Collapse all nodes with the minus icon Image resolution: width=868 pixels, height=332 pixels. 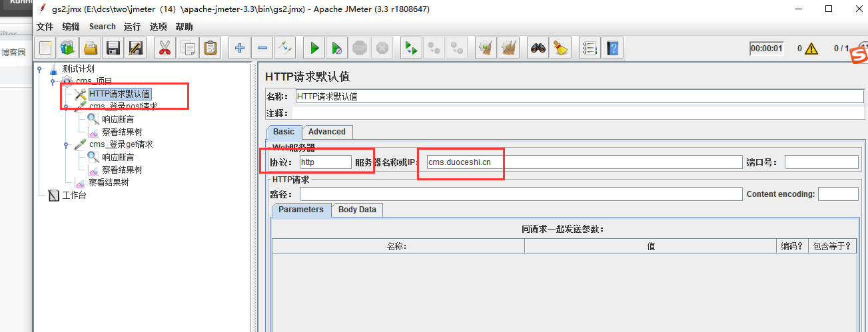pos(262,48)
